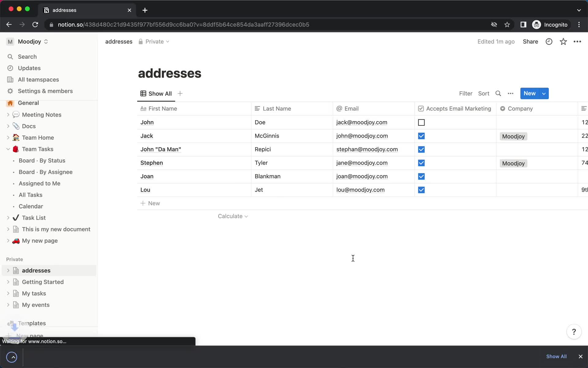Click the Share button in top bar
This screenshot has height=368, width=588.
pyautogui.click(x=530, y=41)
